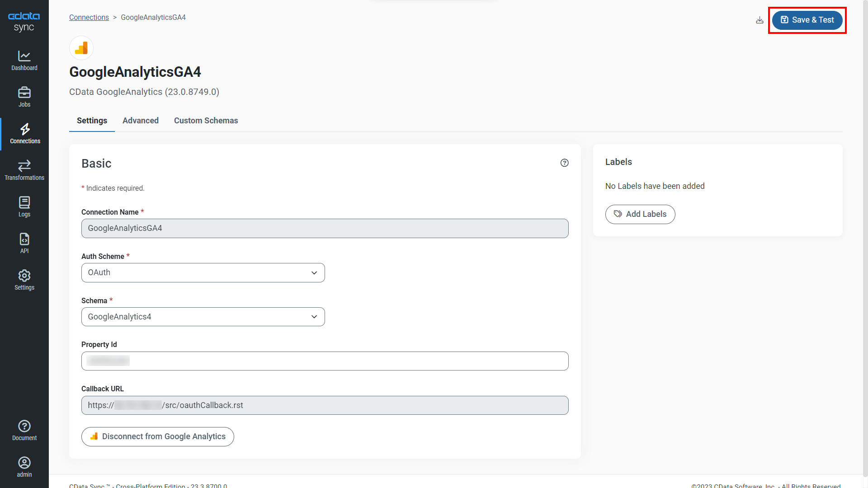Add Labels to the connection
The width and height of the screenshot is (868, 488).
click(640, 214)
